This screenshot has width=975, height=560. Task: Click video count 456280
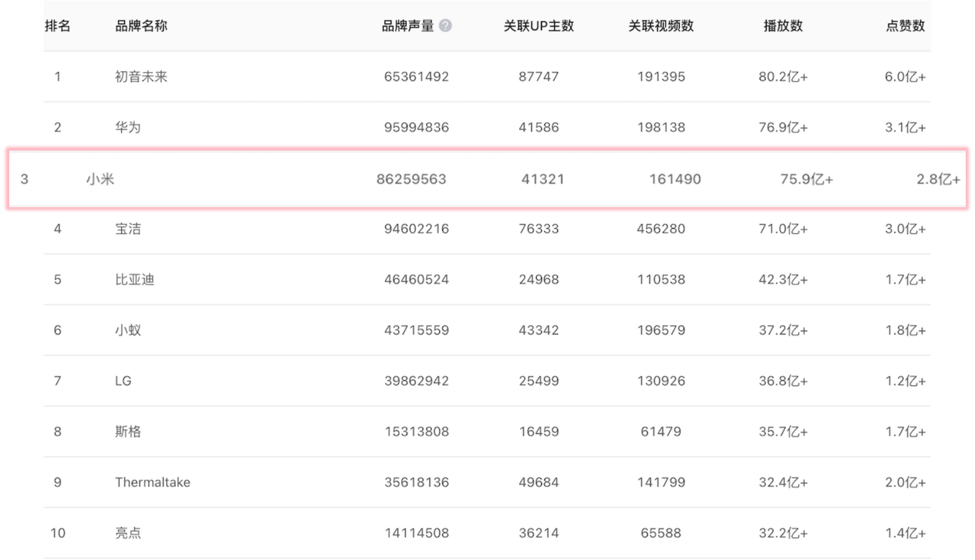point(661,229)
